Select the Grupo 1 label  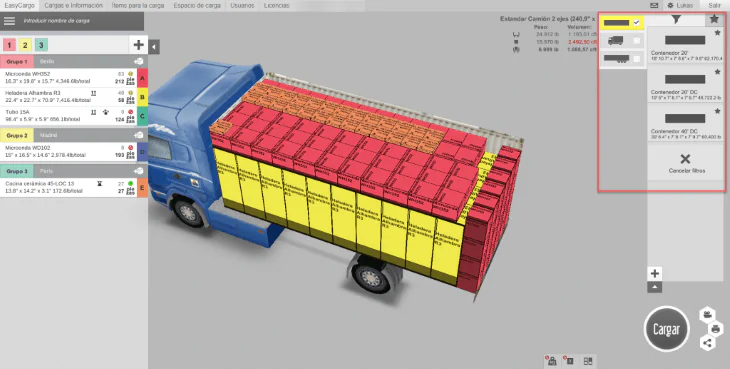(17, 61)
